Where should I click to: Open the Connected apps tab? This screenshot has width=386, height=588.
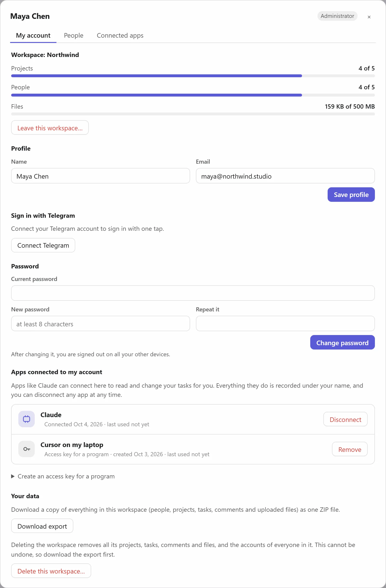click(x=120, y=35)
